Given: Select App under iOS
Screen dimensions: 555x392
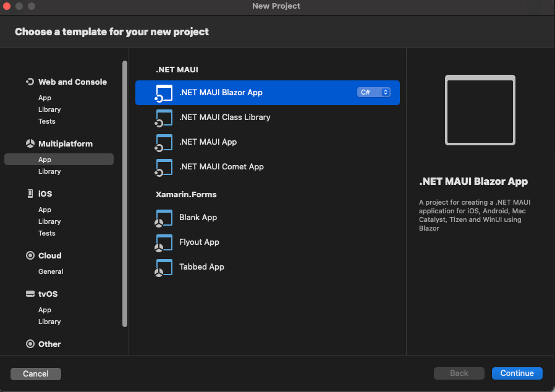Looking at the screenshot, I should tap(44, 210).
